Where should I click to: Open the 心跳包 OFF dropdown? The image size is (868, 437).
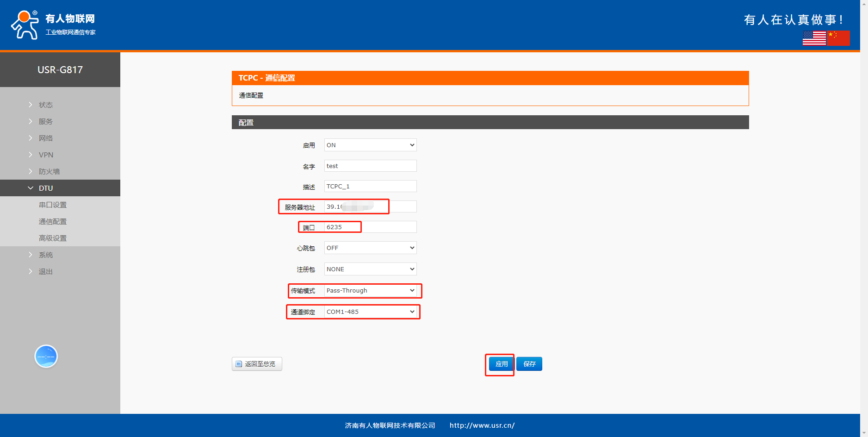370,248
